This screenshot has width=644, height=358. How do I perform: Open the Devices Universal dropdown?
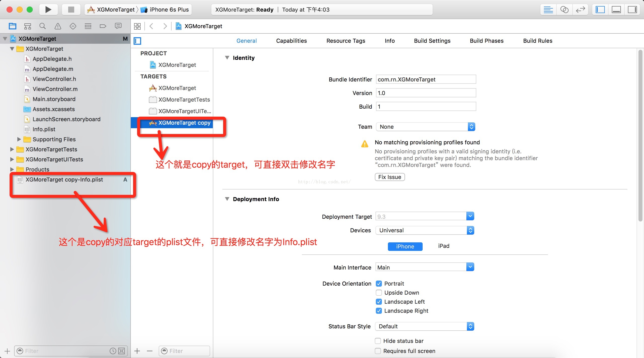pos(425,230)
